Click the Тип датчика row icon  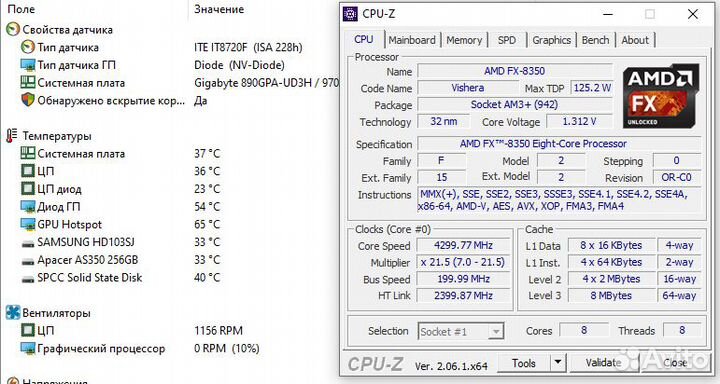pos(28,47)
